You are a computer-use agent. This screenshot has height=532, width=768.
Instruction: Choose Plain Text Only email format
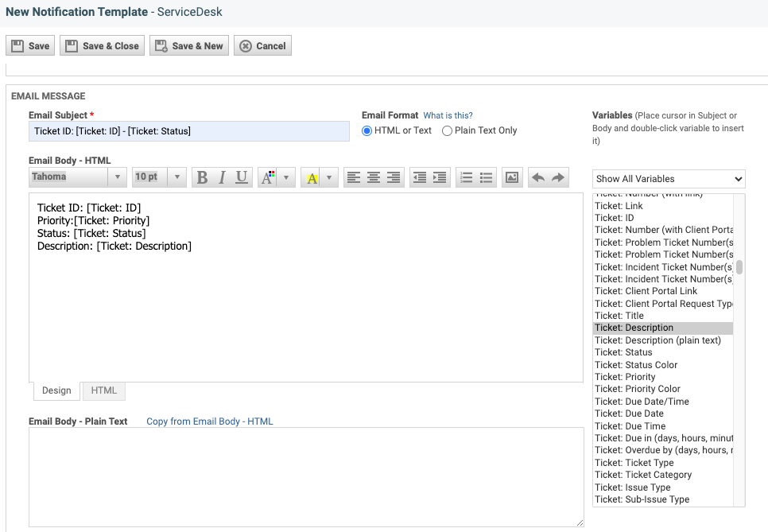tap(448, 130)
